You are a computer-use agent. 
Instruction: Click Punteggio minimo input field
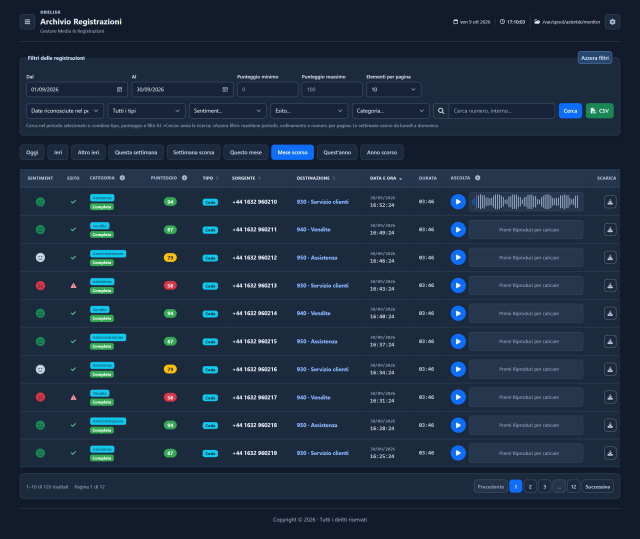tap(267, 89)
